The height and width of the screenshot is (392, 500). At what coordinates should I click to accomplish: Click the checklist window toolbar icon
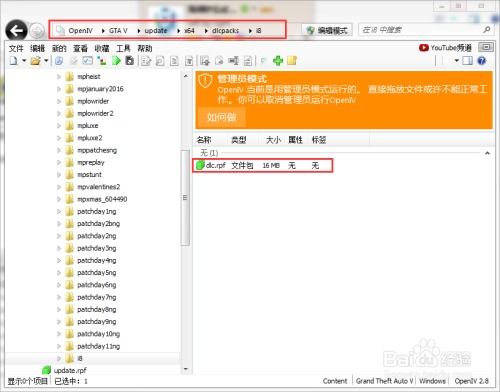[88, 61]
